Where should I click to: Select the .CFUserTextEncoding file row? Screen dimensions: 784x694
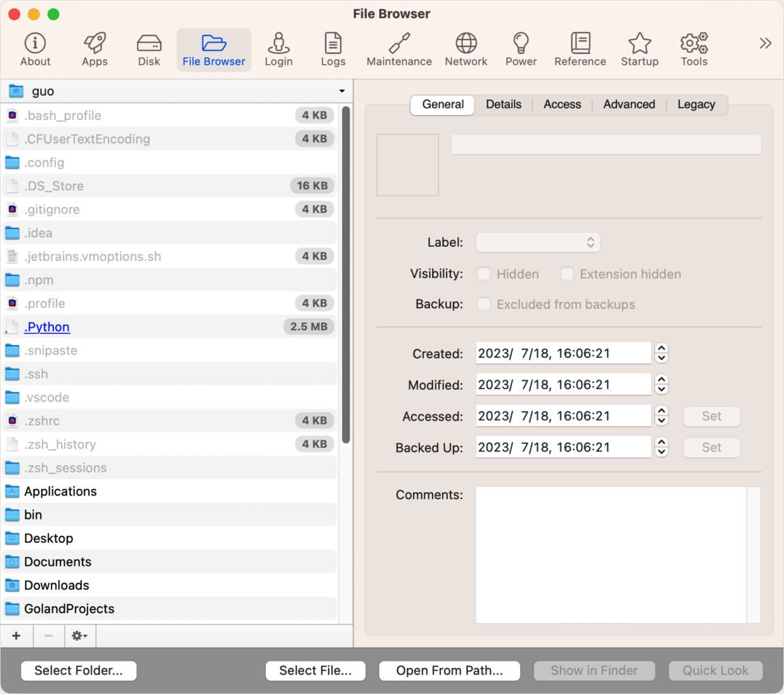coord(170,139)
